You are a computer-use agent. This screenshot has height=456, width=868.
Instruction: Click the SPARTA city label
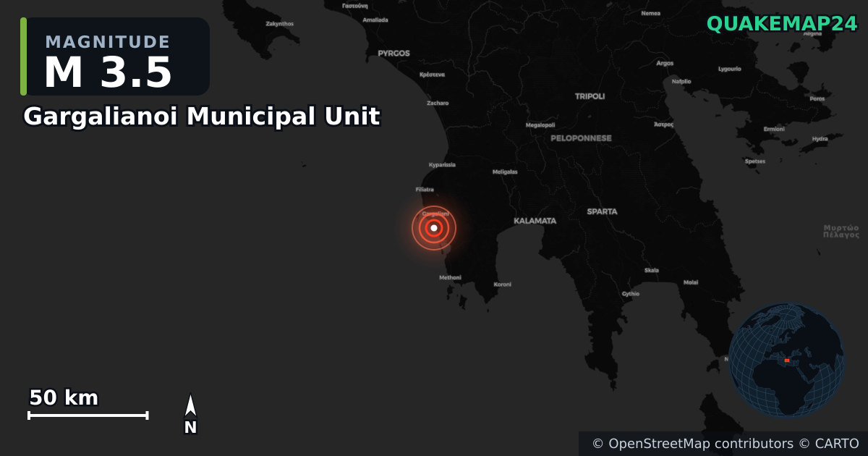click(x=603, y=211)
